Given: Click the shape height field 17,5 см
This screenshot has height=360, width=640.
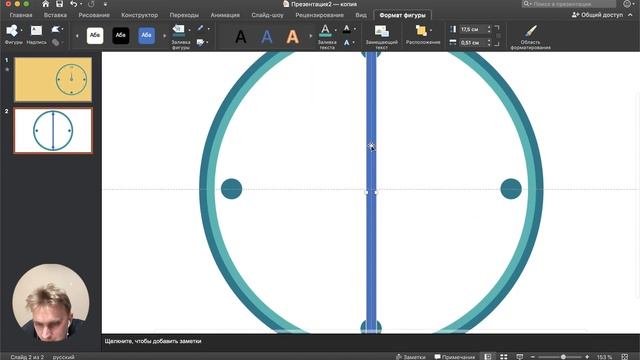Looking at the screenshot, I should point(472,29).
